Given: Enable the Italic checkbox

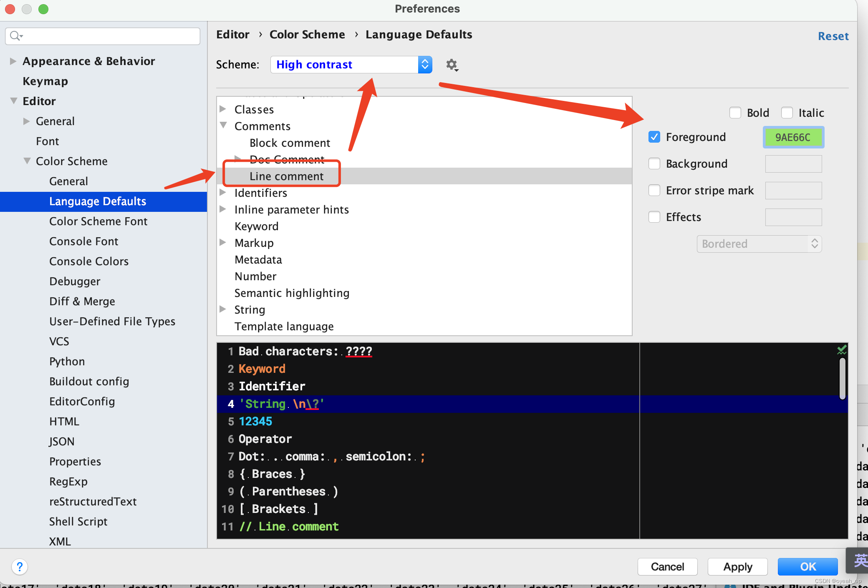Looking at the screenshot, I should (x=787, y=113).
